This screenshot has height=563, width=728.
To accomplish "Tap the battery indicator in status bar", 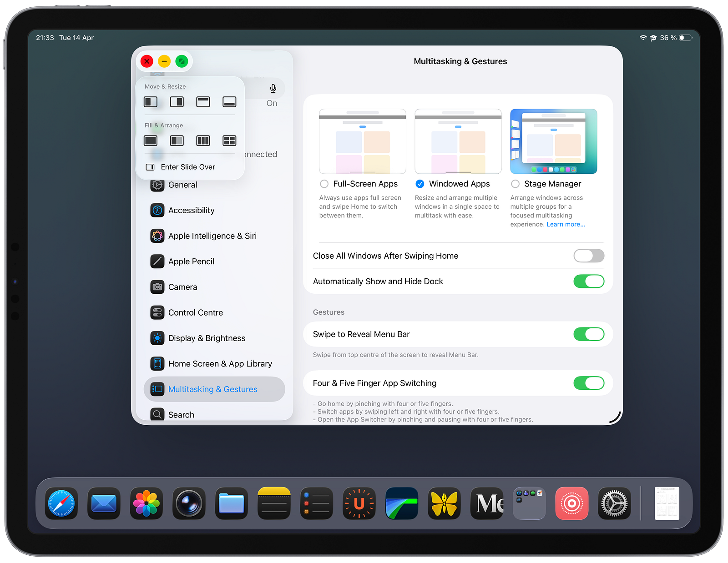I will tap(686, 38).
